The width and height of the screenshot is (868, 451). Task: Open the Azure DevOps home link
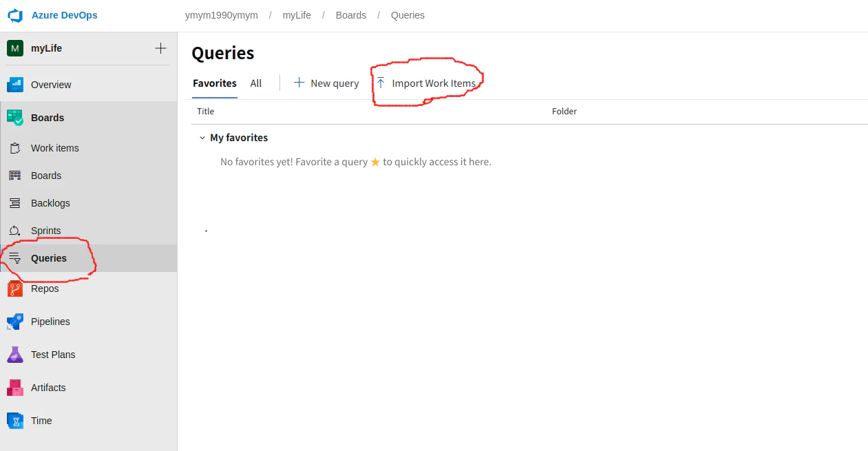click(64, 15)
